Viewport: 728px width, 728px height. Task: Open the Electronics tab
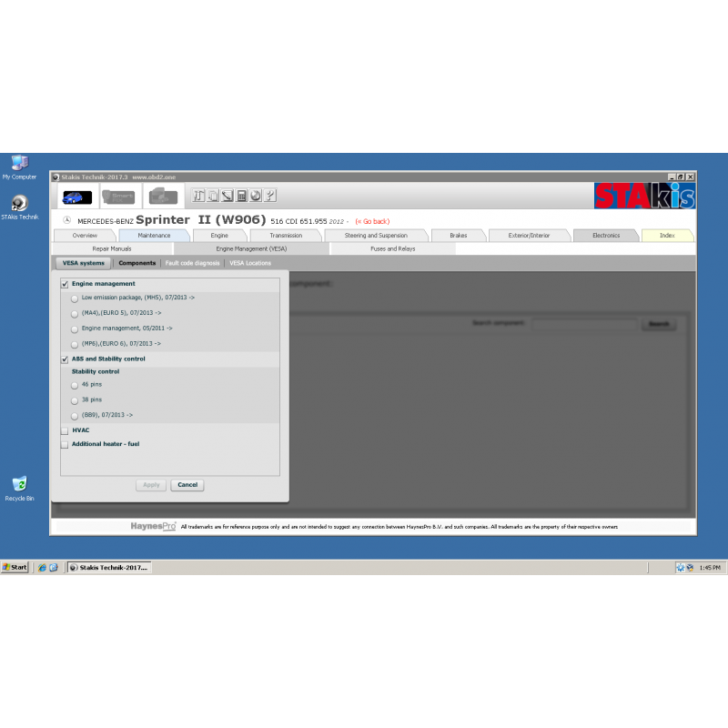point(606,235)
